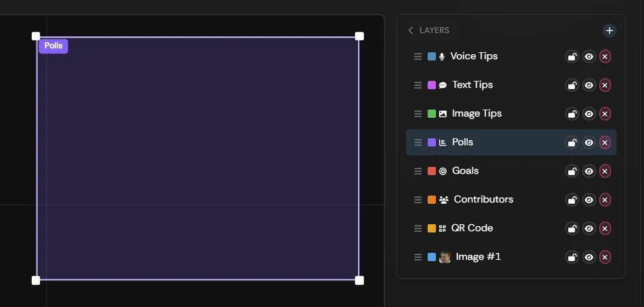Select the Text Tips layer name

click(x=472, y=85)
